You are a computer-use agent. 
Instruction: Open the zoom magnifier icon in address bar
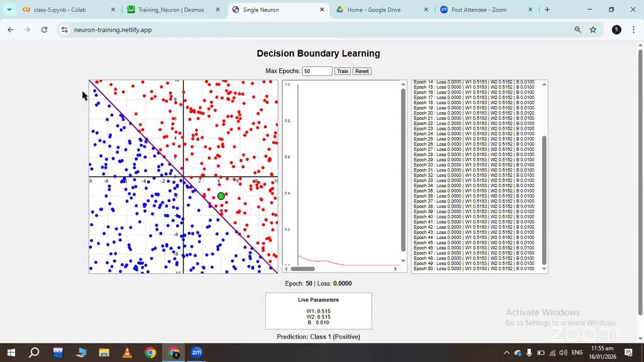pos(578,30)
